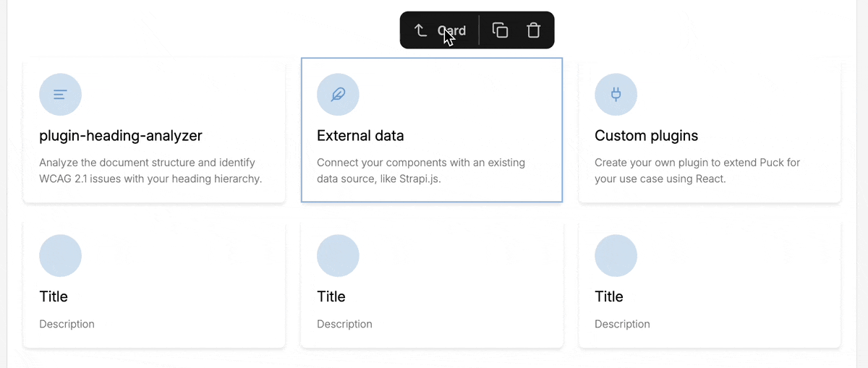Select the Custom plugins heading
This screenshot has height=368, width=868.
[x=646, y=136]
